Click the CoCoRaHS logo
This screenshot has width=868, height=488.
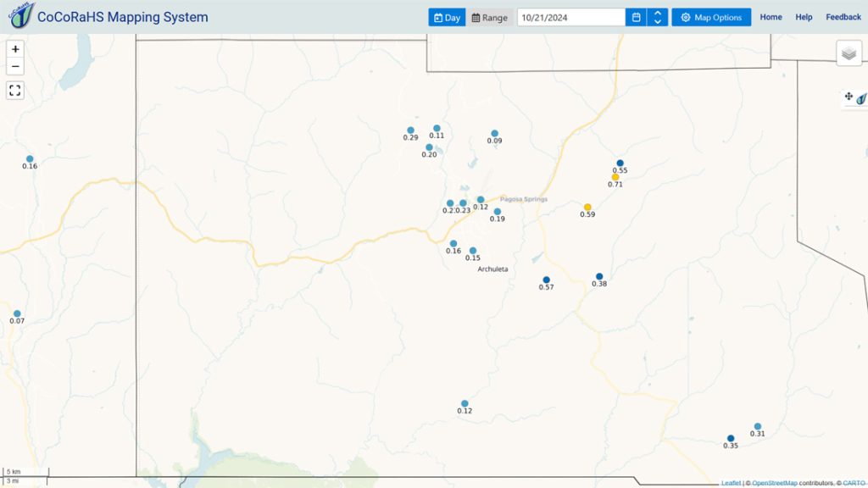click(21, 15)
